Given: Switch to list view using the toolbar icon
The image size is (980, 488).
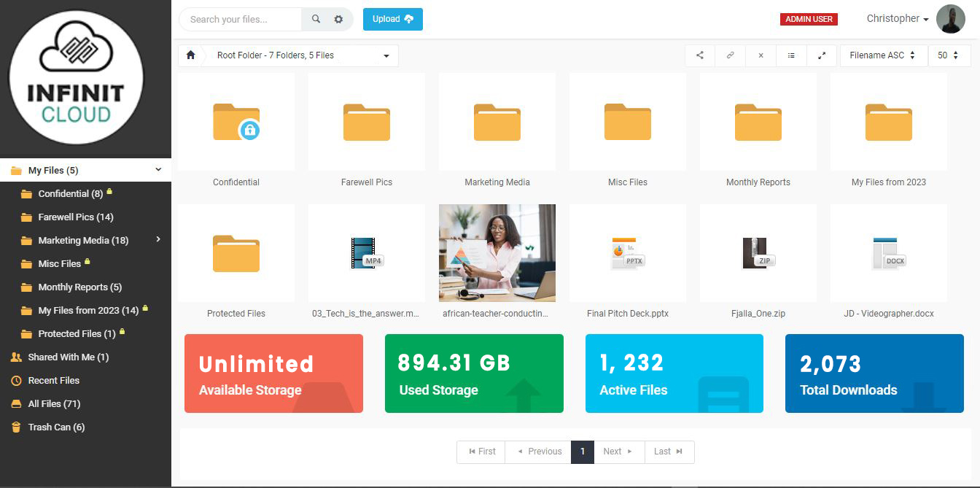Looking at the screenshot, I should (791, 55).
